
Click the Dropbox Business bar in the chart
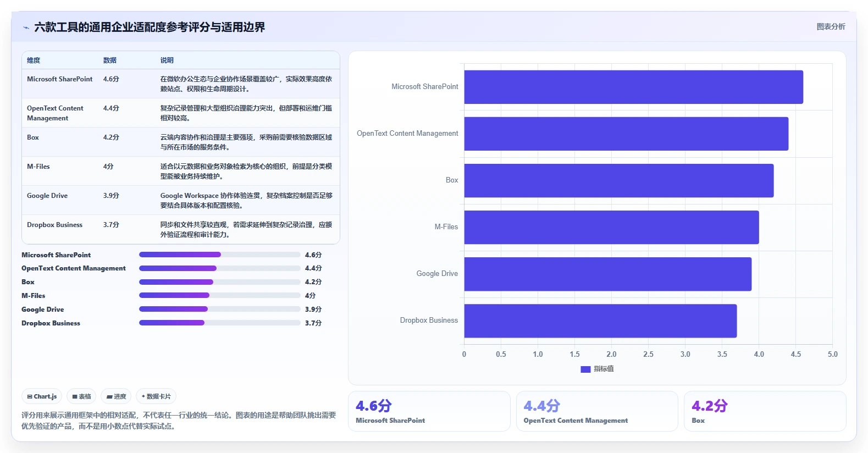coord(600,321)
